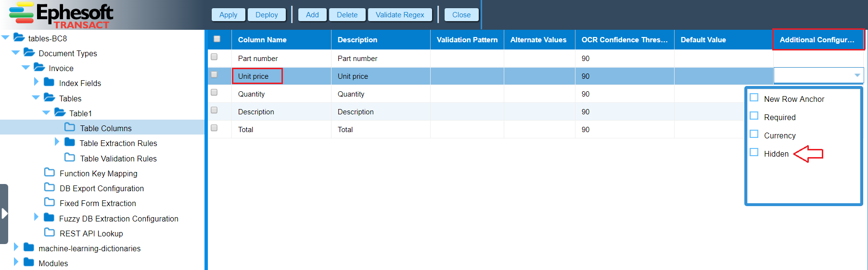Click the Document Types folder icon
This screenshot has width=868, height=270.
click(29, 52)
